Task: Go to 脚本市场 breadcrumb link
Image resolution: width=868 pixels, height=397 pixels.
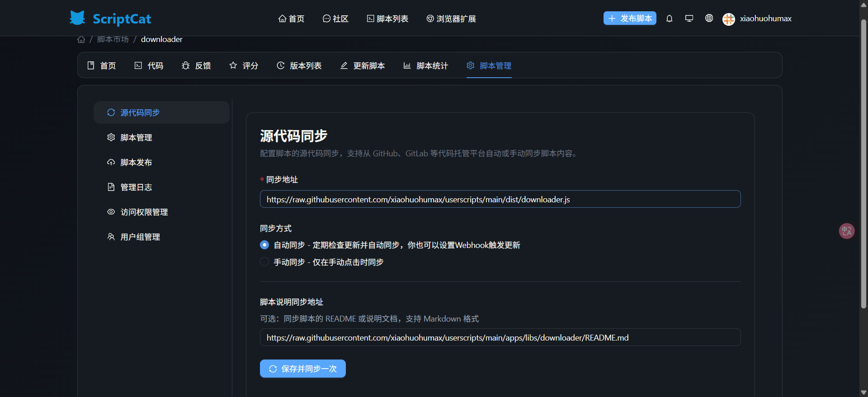Action: tap(113, 40)
